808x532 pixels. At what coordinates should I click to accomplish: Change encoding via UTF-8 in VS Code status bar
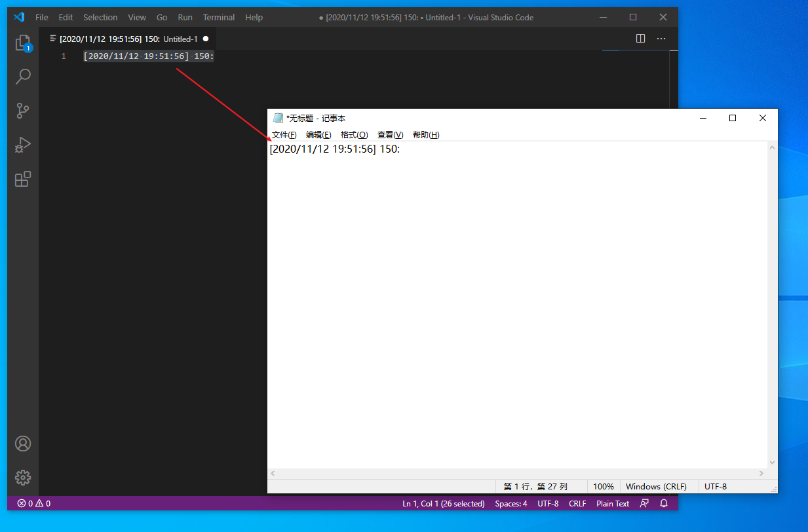548,503
